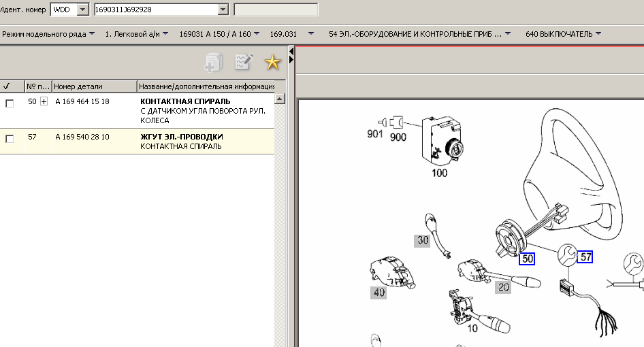This screenshot has height=347, width=644.
Task: Open the Режим модельного ряда menu
Action: [48, 33]
